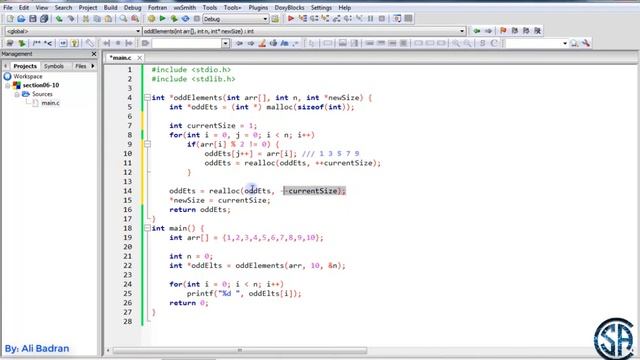Click "return oddEts;" on line 16
Image resolution: width=640 pixels, height=360 pixels.
[x=200, y=210]
